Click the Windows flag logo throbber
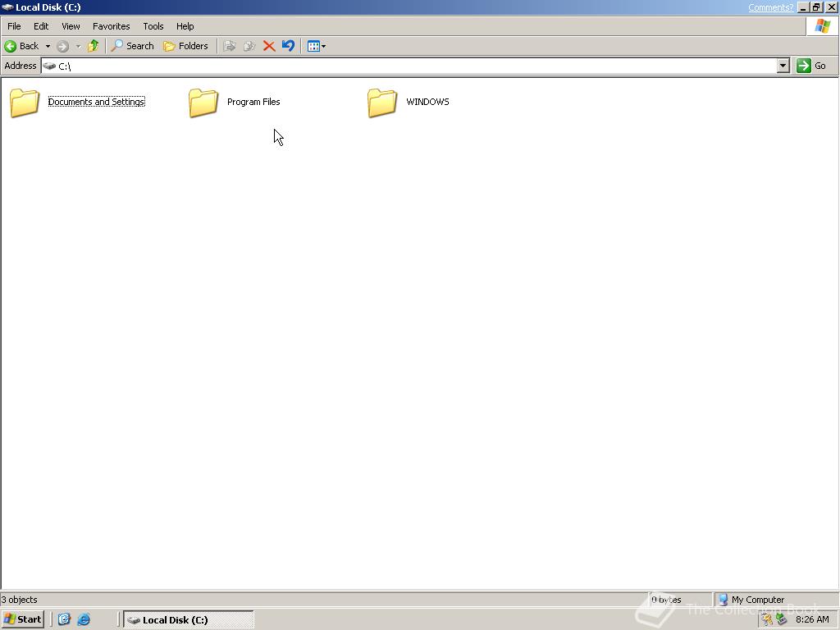 click(822, 26)
